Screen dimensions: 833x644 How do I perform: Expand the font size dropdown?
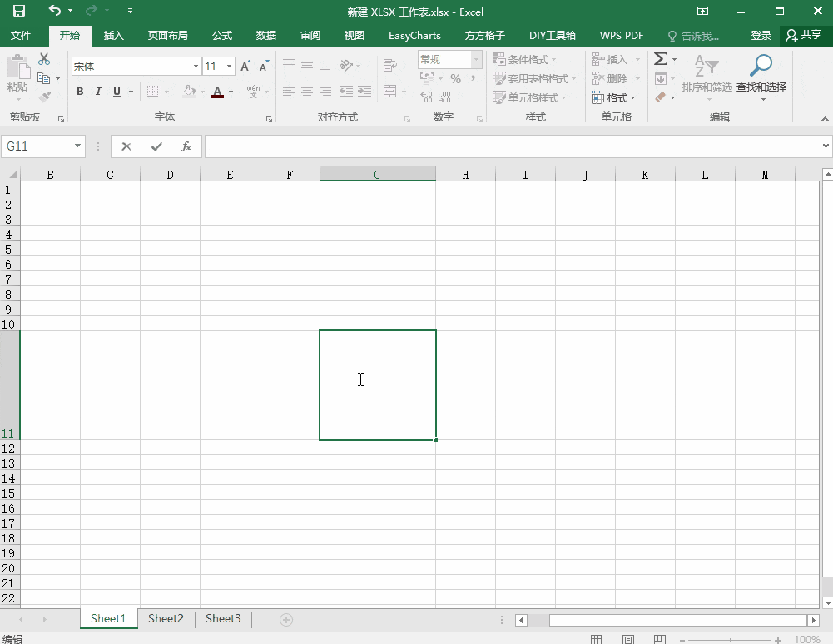pos(230,67)
